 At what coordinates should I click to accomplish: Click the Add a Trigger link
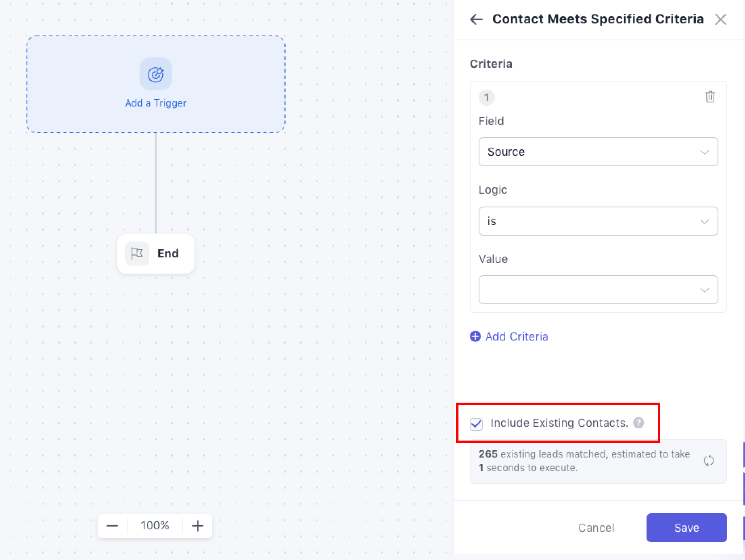coord(156,103)
